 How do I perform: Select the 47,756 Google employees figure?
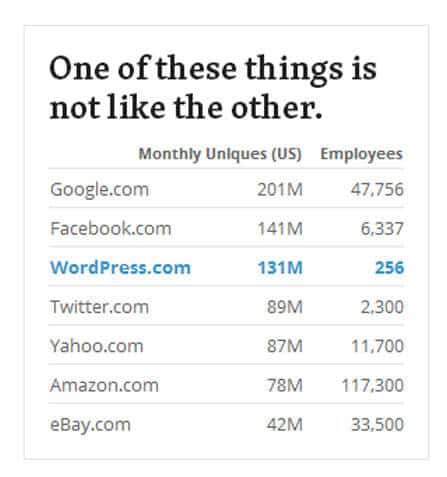coord(377,190)
